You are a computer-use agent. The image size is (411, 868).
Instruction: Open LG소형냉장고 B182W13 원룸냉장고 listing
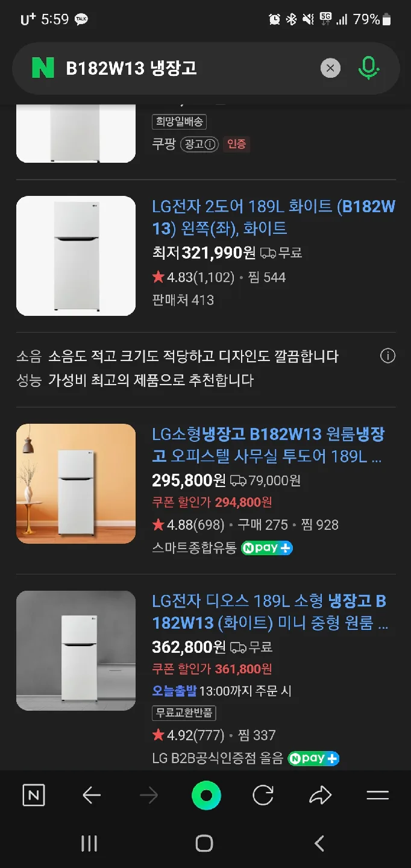(268, 445)
